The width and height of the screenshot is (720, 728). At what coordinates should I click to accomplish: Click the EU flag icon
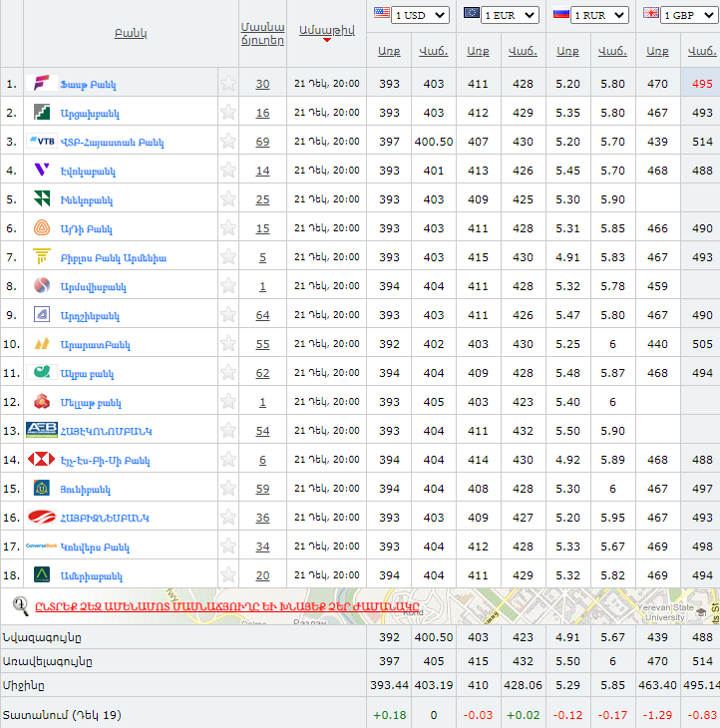pos(471,13)
